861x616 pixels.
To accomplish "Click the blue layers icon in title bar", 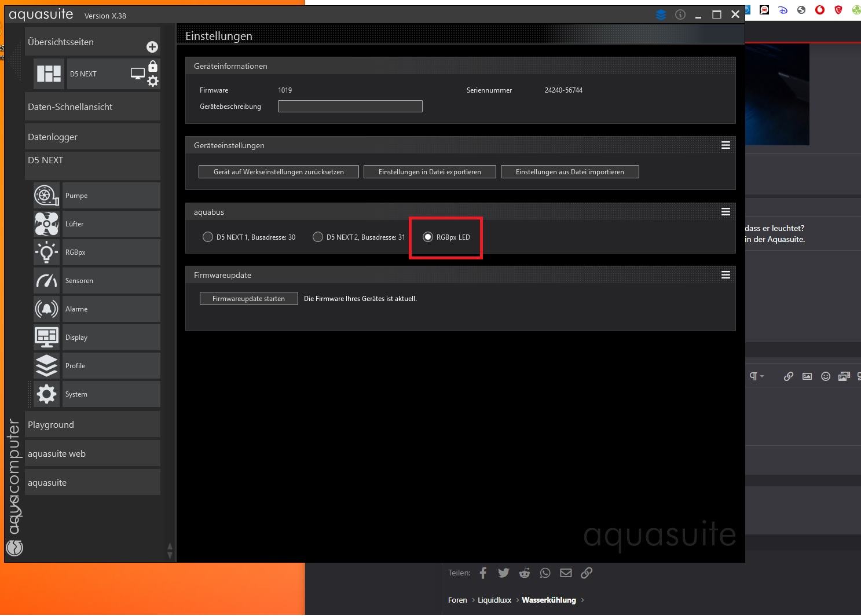I will (x=661, y=15).
